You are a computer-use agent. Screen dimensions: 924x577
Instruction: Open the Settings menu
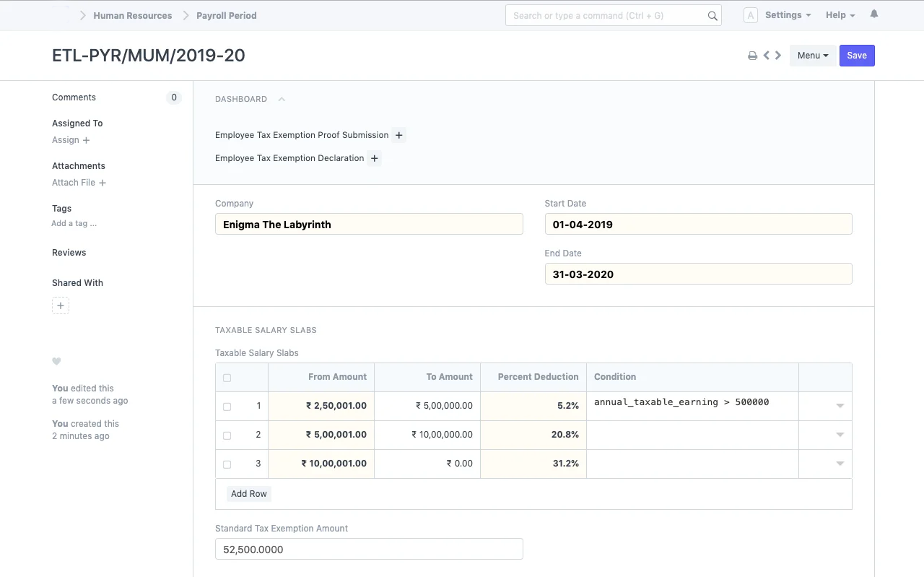tap(787, 15)
